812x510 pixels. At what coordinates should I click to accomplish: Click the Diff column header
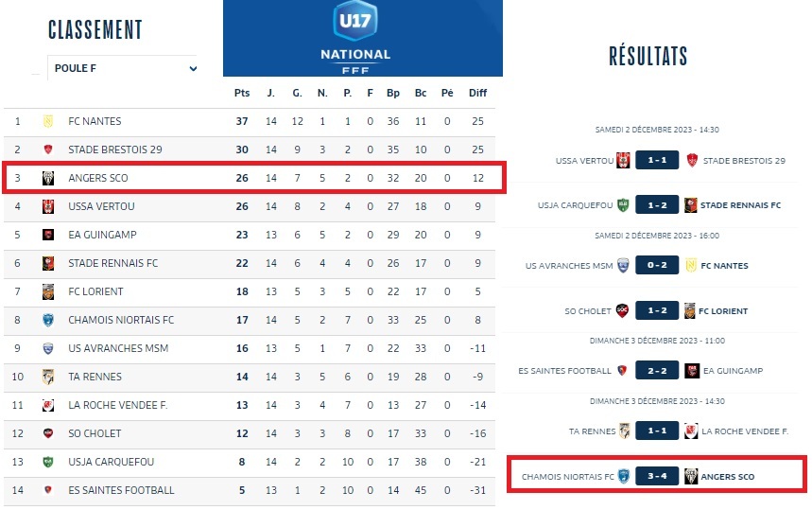(477, 93)
